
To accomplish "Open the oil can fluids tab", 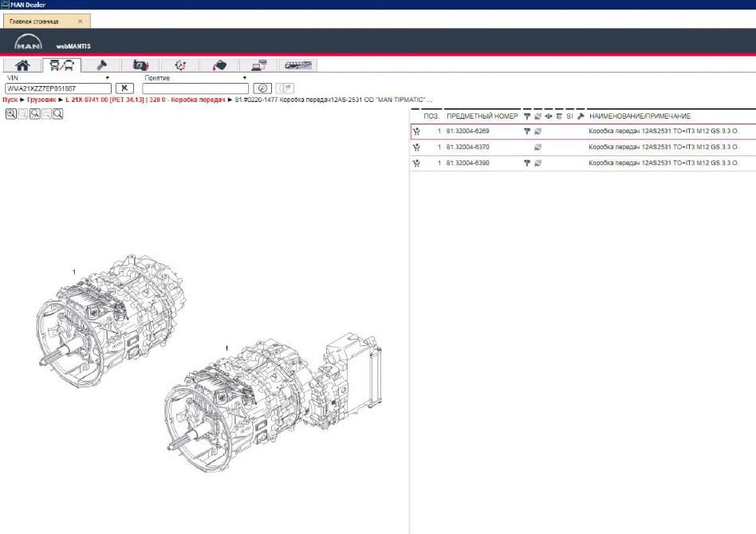I will tap(221, 65).
